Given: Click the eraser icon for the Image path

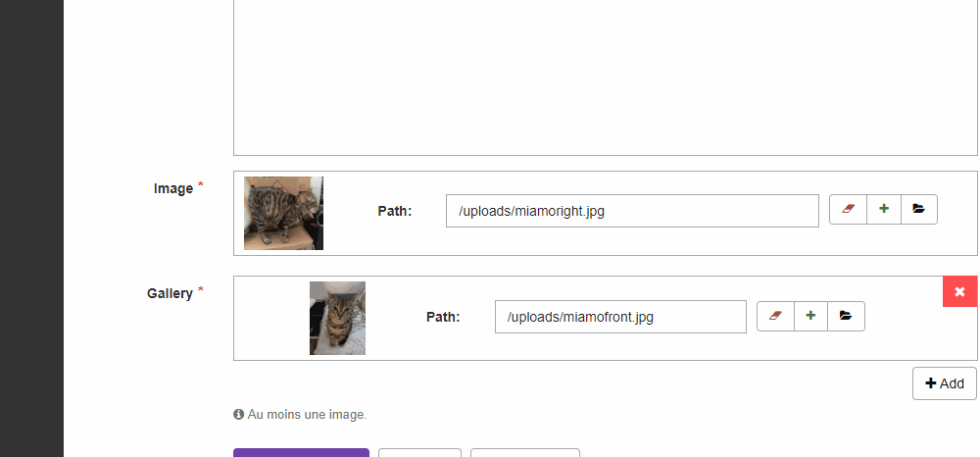Looking at the screenshot, I should pos(849,209).
